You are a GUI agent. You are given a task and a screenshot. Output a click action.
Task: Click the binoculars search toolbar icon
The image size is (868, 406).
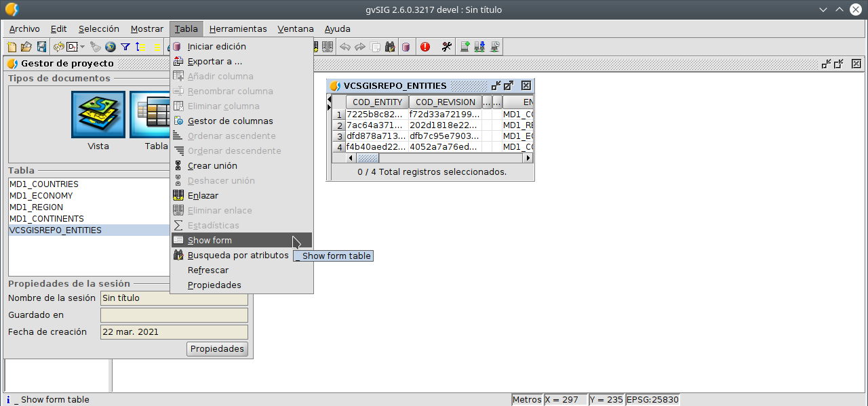tap(391, 47)
